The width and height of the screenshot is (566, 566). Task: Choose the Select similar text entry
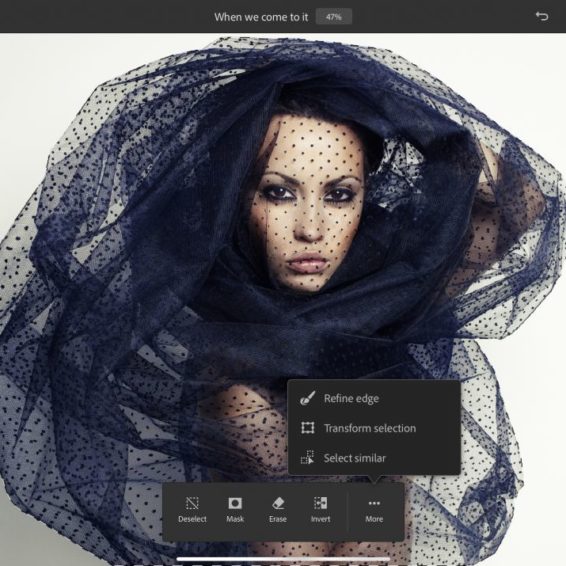tap(354, 458)
